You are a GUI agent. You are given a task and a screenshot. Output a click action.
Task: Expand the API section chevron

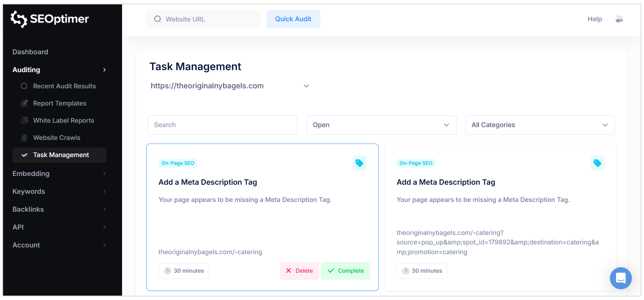[105, 227]
